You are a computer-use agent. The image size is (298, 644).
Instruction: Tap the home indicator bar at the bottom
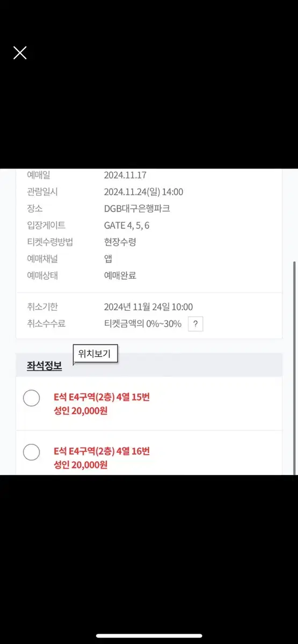(x=149, y=636)
